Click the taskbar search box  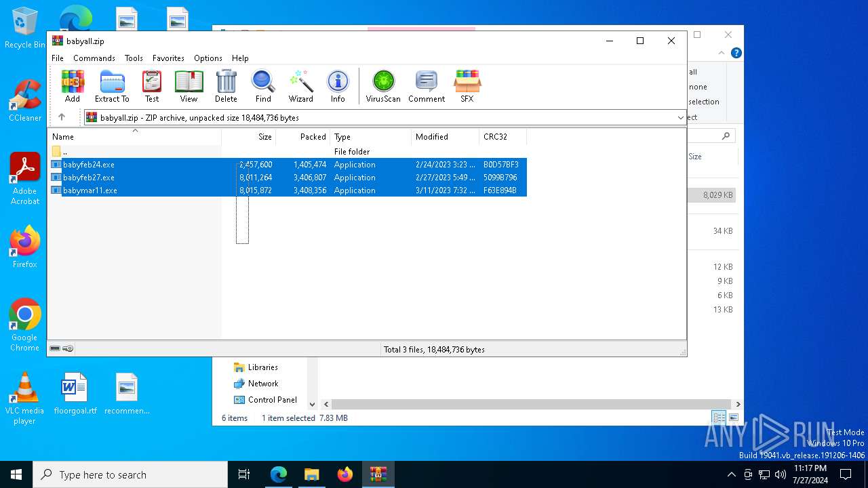point(130,474)
